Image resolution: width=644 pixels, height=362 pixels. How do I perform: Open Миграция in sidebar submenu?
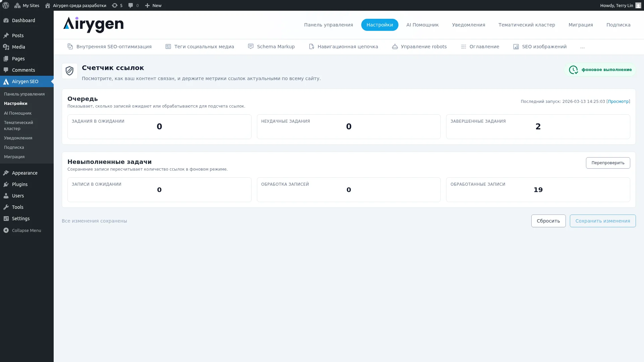coord(14,157)
